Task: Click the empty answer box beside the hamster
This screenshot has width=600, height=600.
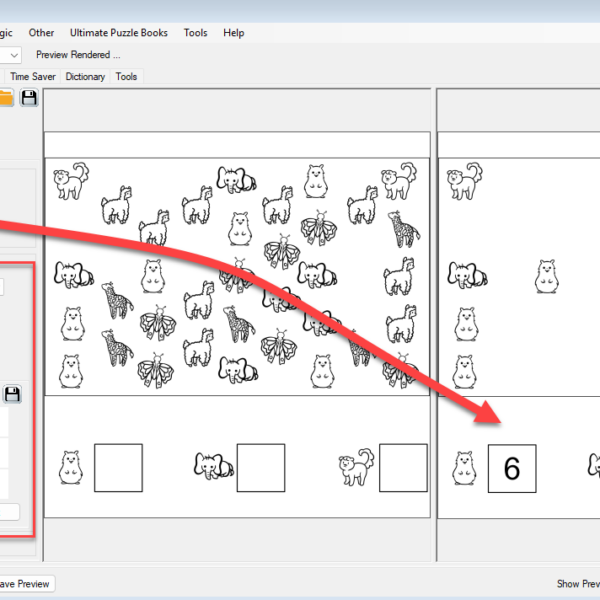Action: tap(118, 468)
